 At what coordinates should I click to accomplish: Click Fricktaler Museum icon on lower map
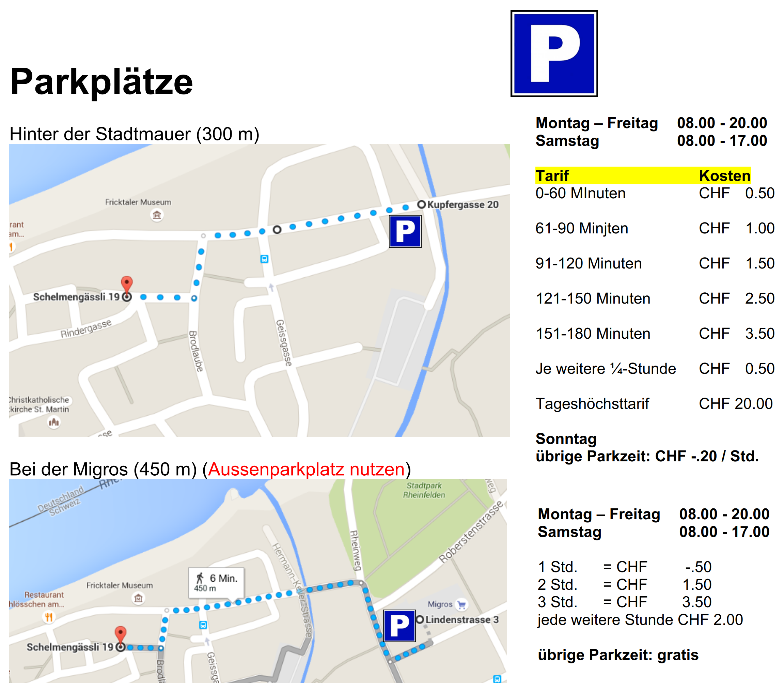tap(139, 598)
